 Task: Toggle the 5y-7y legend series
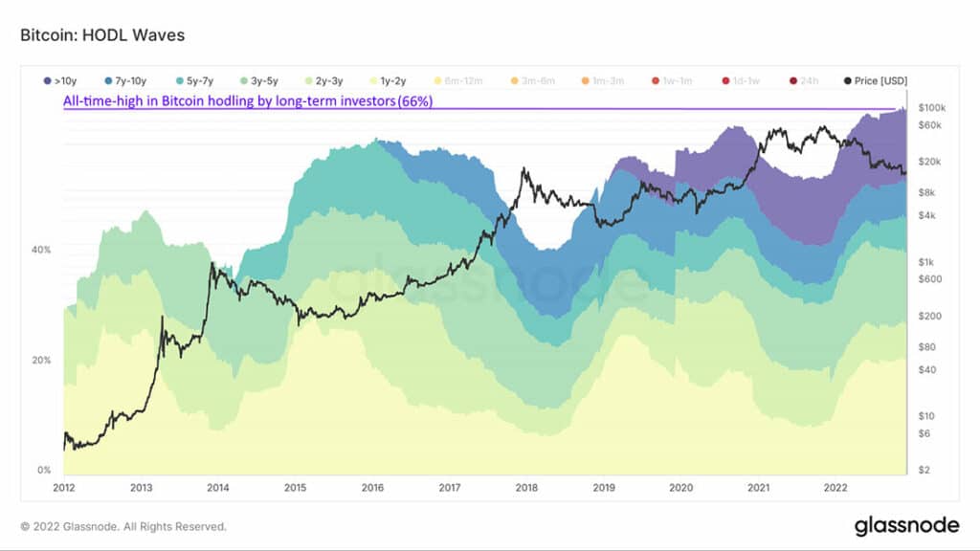click(195, 80)
